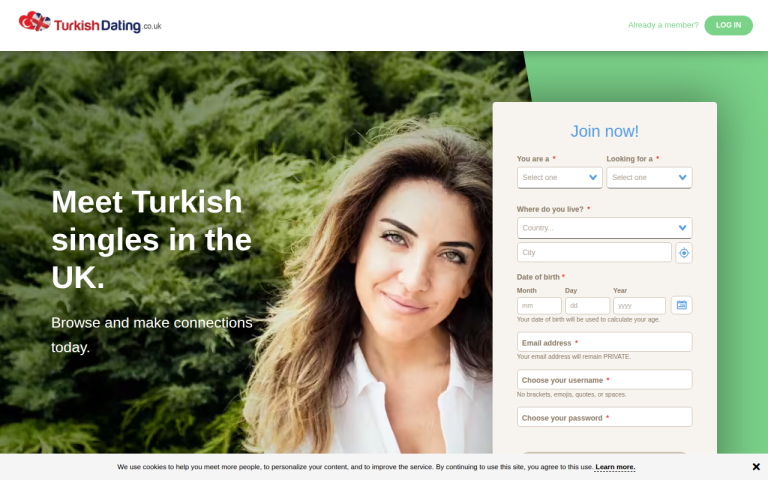Open the date picker calendar icon
The width and height of the screenshot is (768, 480).
point(681,305)
